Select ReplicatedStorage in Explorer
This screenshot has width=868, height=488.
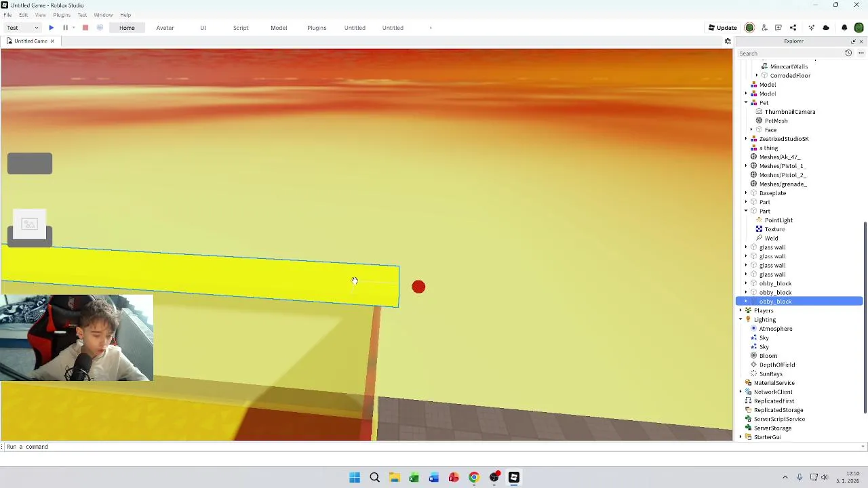778,410
